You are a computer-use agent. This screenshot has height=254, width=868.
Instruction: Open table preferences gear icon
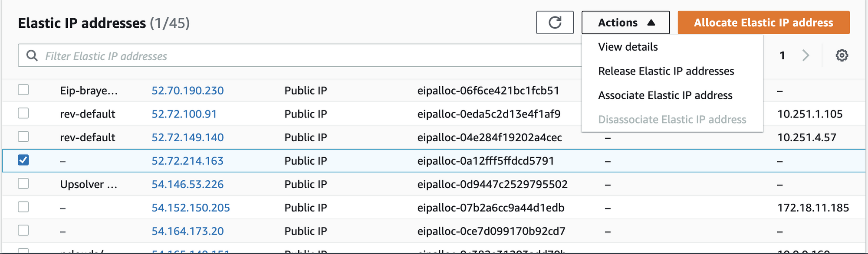[842, 55]
